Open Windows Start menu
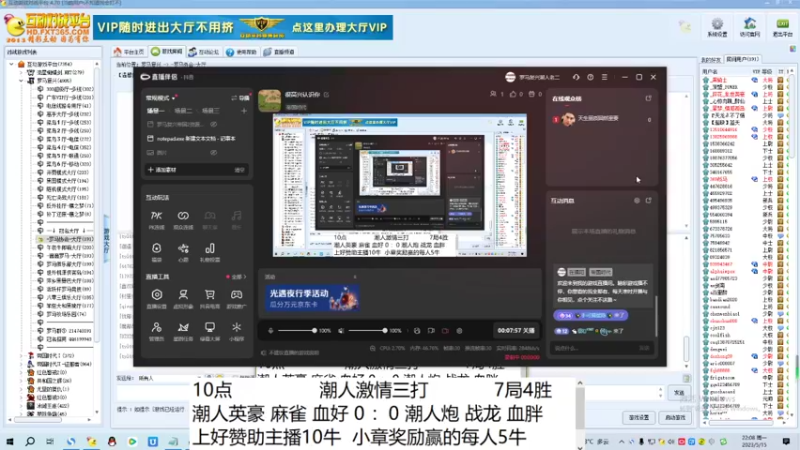800x450 pixels. [x=10, y=441]
